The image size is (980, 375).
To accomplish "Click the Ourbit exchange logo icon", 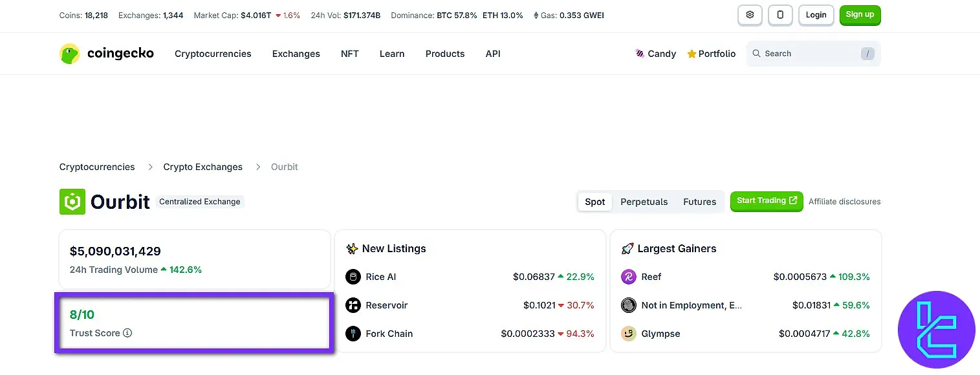I will (72, 202).
